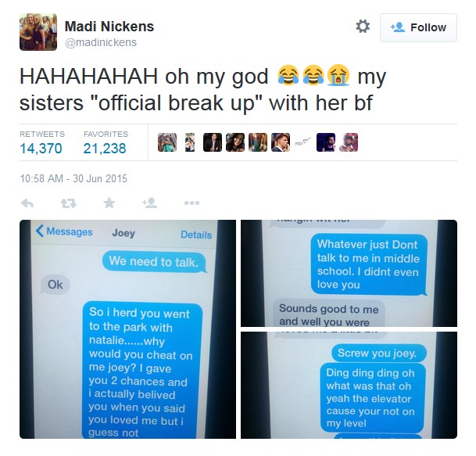Open the large Joey messages photo
Screen dimensions: 476x456
pyautogui.click(x=128, y=329)
